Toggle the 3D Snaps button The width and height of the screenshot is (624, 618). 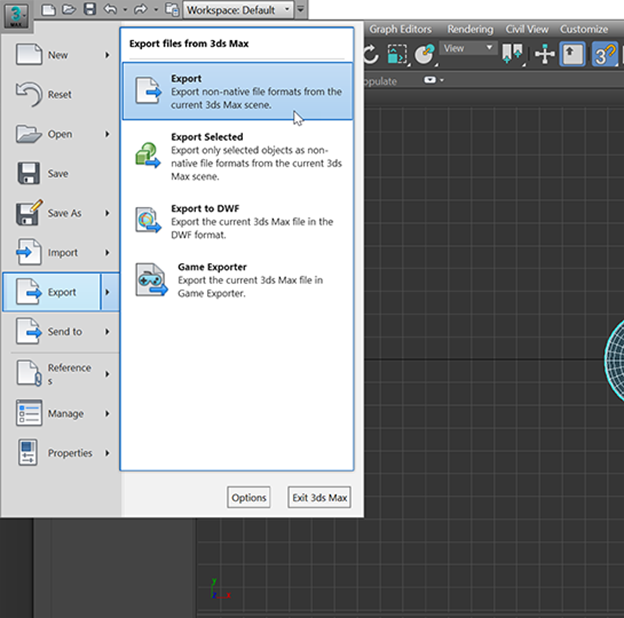pyautogui.click(x=605, y=54)
